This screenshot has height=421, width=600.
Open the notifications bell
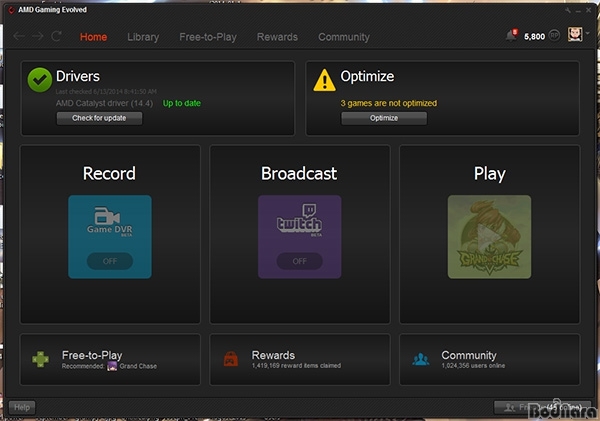click(511, 36)
